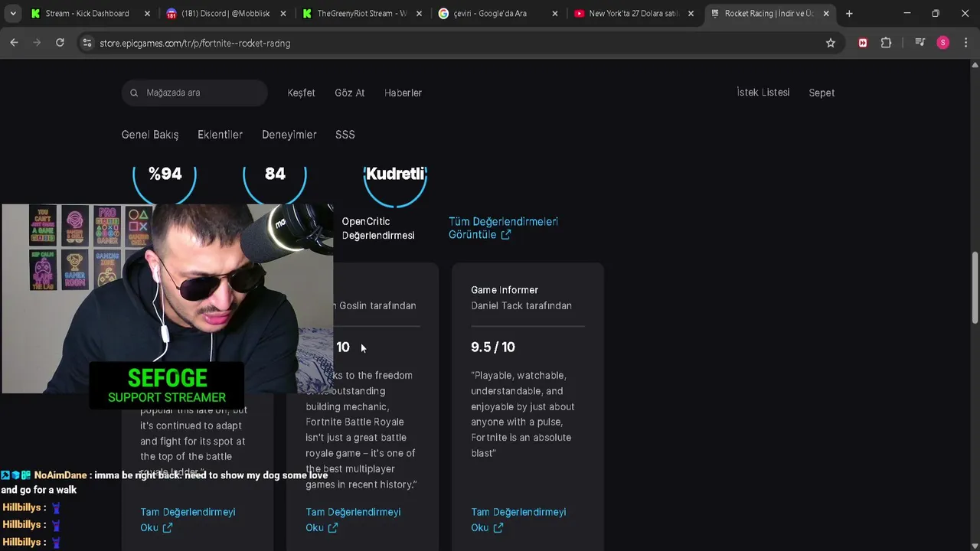Open the Sepet cart link
980x551 pixels.
click(x=822, y=93)
